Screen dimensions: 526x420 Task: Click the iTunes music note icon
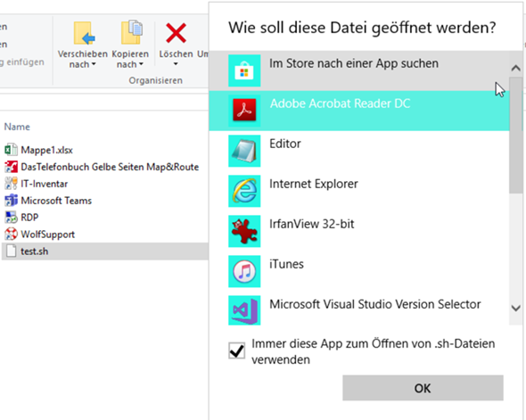tap(244, 271)
